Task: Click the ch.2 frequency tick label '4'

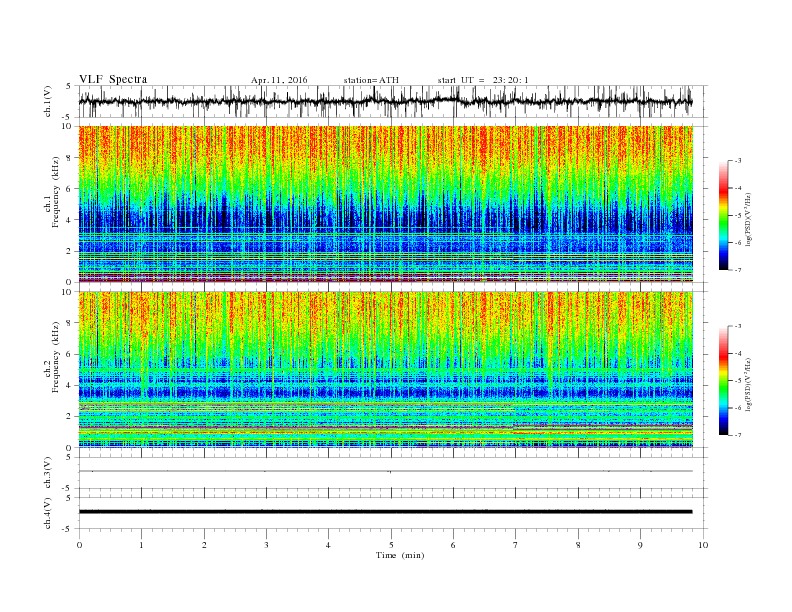Action: click(70, 385)
